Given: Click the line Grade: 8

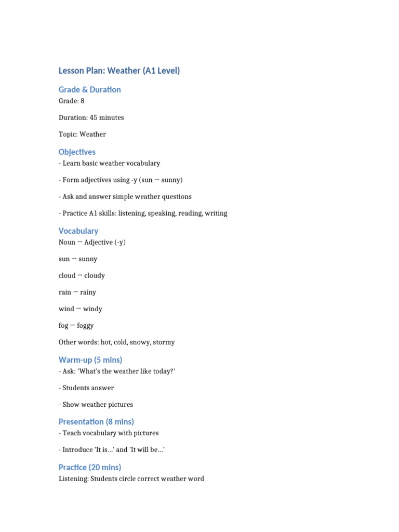Looking at the screenshot, I should tap(71, 101).
